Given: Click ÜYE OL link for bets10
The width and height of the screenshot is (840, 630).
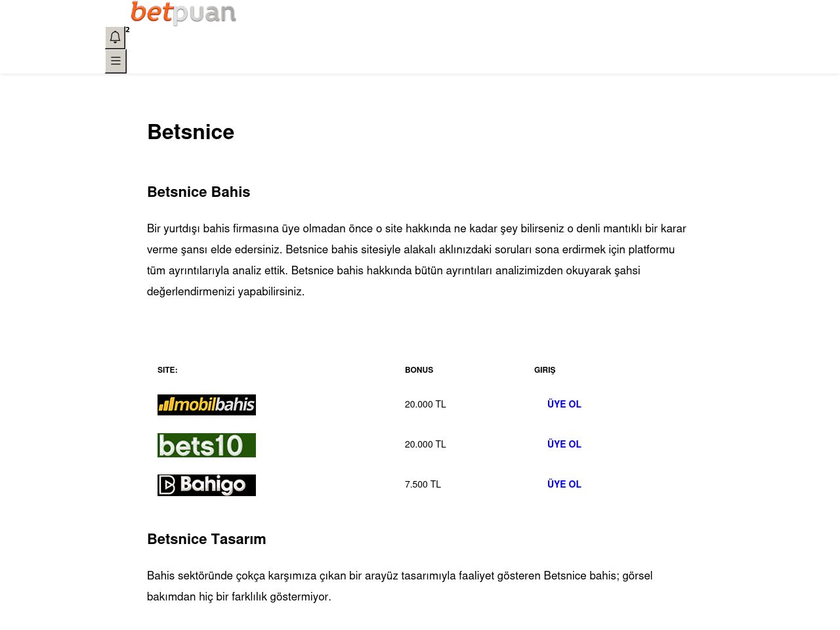Looking at the screenshot, I should click(564, 444).
